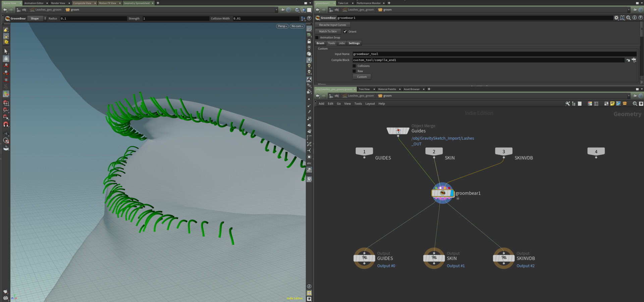Open the No cam camera dropdown
This screenshot has height=302, width=644.
tap(297, 26)
